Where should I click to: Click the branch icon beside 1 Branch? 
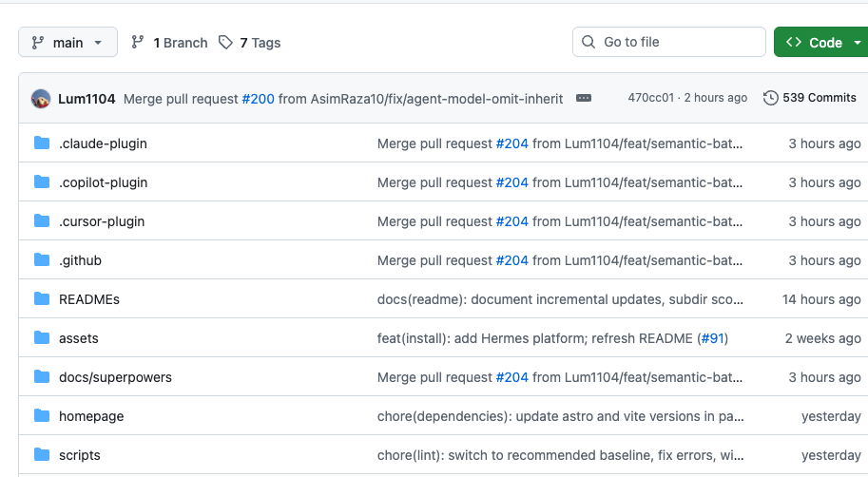click(x=138, y=42)
